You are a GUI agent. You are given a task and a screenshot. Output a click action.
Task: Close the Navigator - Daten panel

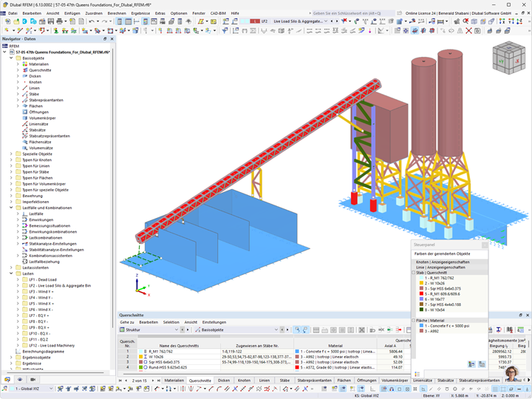112,39
